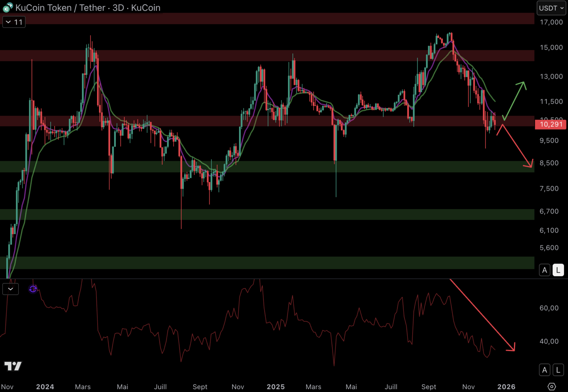Enable auto scale on the indicator pane
The height and width of the screenshot is (392, 568).
[544, 370]
